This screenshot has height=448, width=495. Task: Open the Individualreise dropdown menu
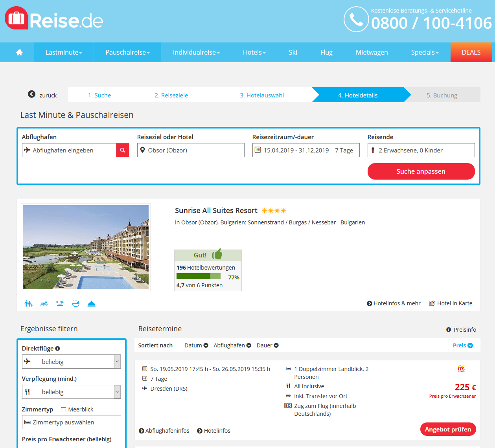point(196,52)
